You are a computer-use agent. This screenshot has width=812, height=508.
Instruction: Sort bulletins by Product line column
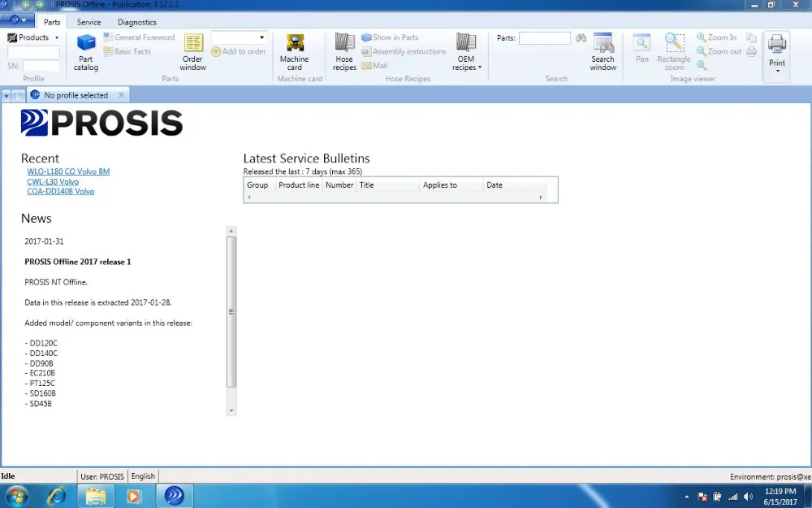click(299, 185)
